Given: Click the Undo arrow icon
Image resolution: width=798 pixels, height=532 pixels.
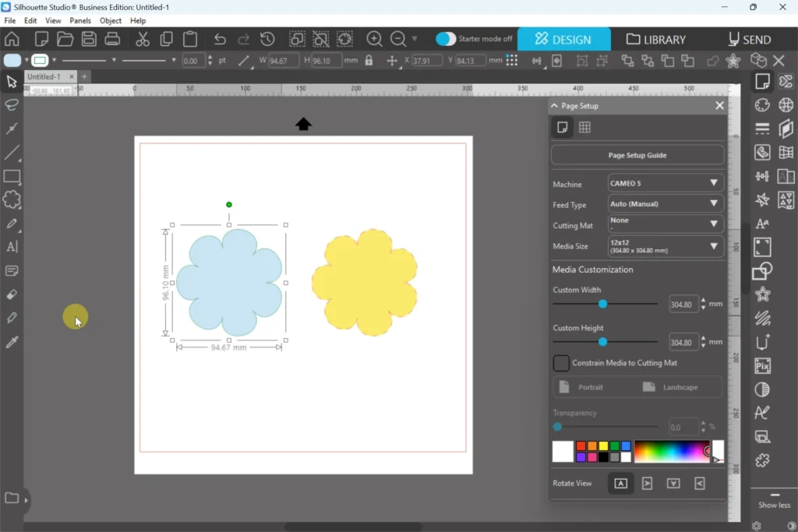Looking at the screenshot, I should tap(220, 39).
